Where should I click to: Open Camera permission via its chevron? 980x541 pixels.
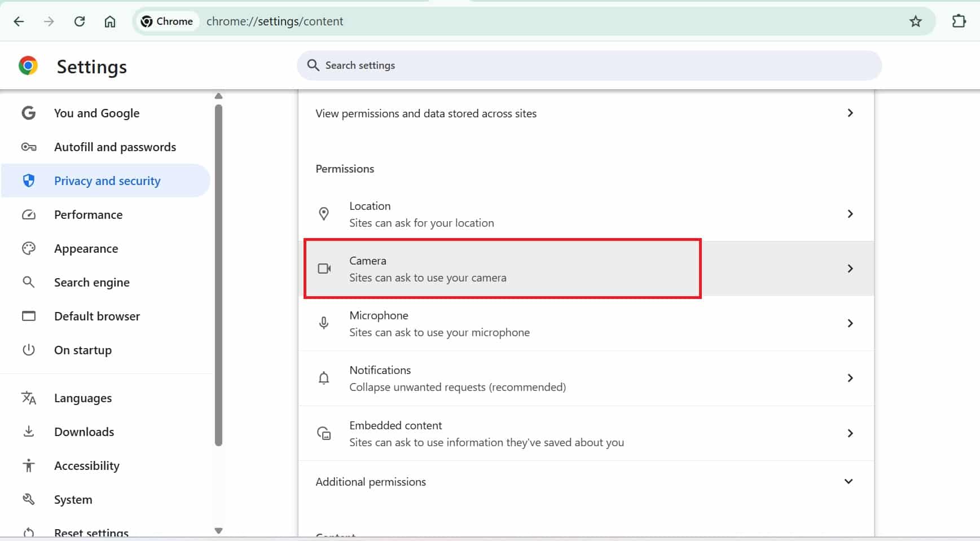(x=850, y=269)
